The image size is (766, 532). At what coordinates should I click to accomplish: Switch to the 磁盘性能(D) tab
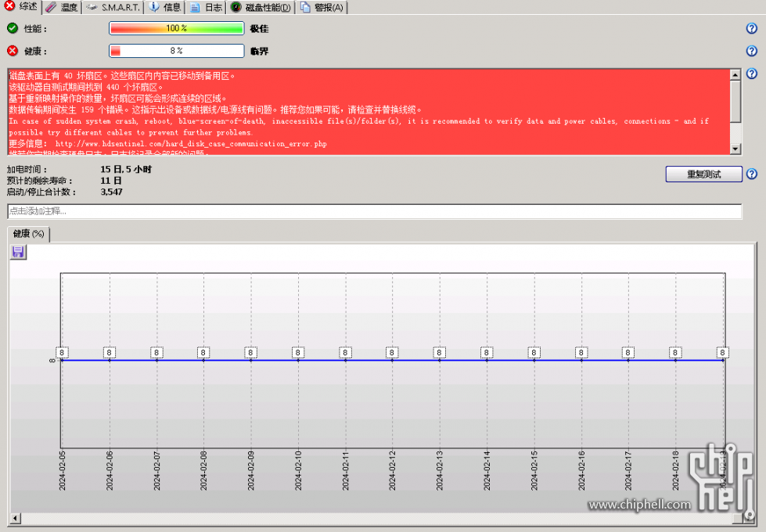point(261,7)
